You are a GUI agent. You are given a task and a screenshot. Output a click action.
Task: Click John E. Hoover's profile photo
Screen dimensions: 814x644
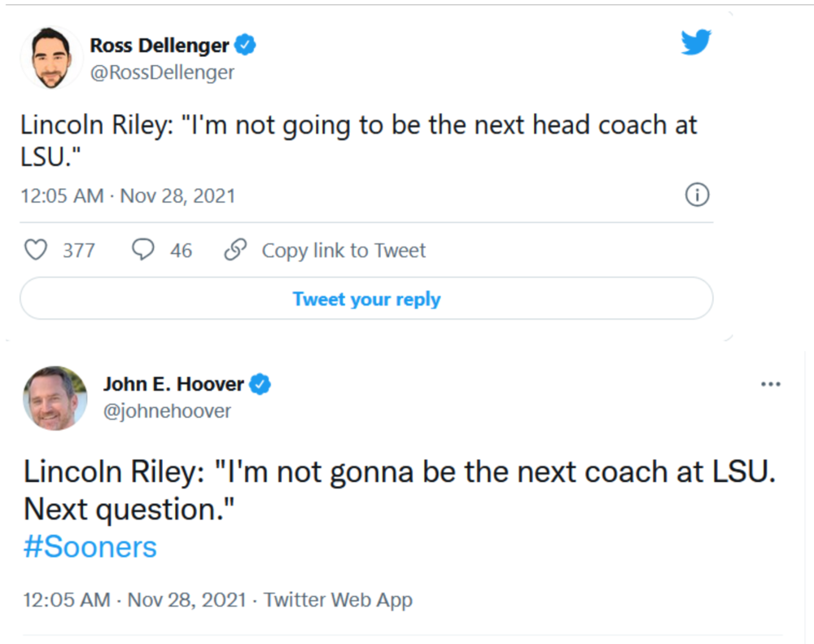tap(55, 398)
